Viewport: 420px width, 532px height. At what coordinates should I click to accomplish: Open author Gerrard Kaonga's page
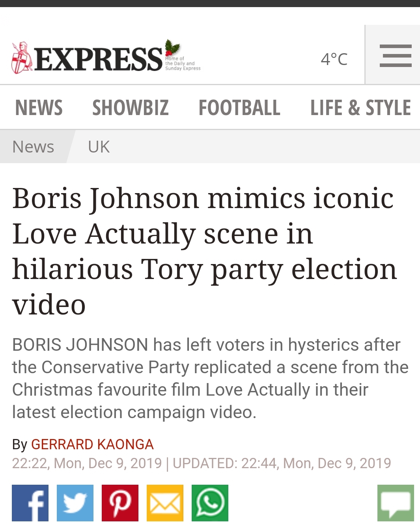(92, 444)
